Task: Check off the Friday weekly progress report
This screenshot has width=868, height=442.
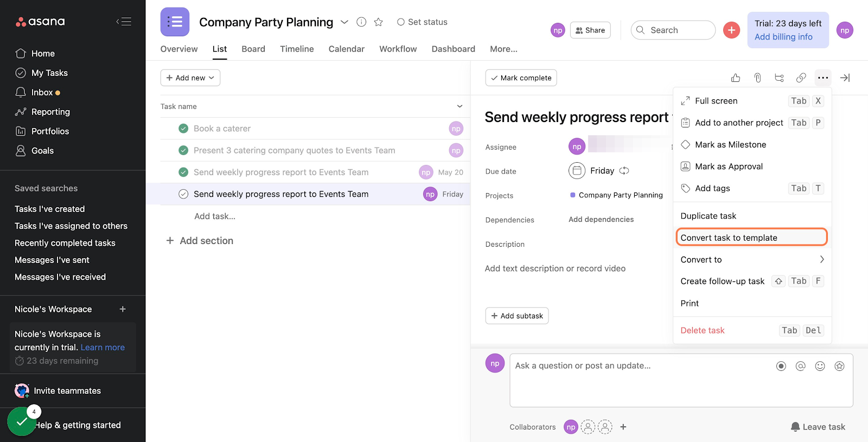Action: click(183, 194)
